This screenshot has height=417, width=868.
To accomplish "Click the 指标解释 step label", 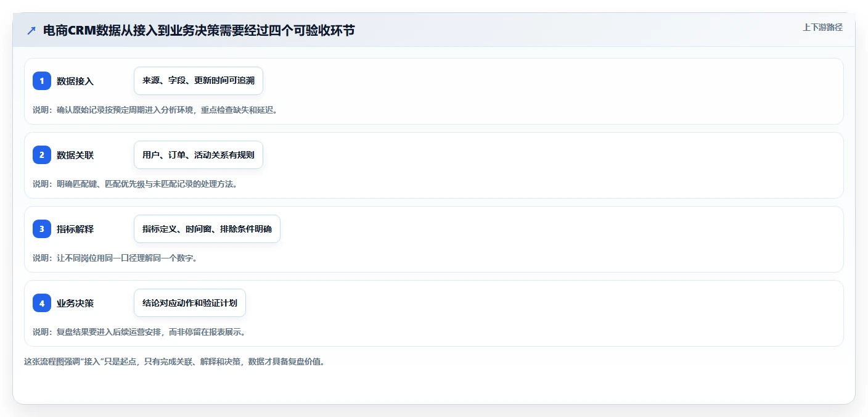I will point(75,229).
